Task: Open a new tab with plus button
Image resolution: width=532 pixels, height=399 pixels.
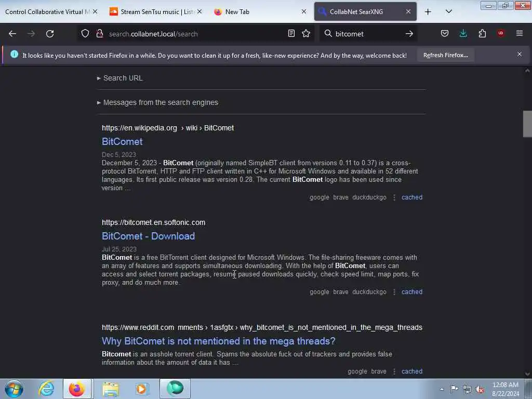Action: click(x=428, y=12)
